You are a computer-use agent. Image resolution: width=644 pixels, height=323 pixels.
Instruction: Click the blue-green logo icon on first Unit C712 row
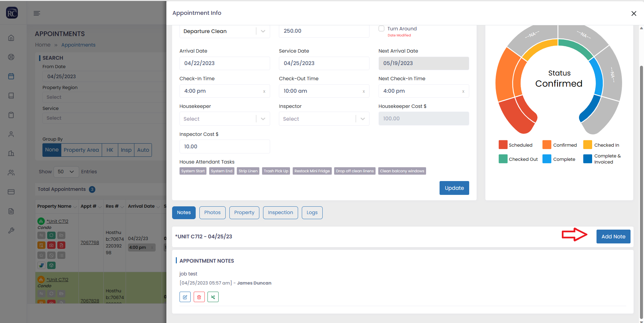(x=41, y=265)
